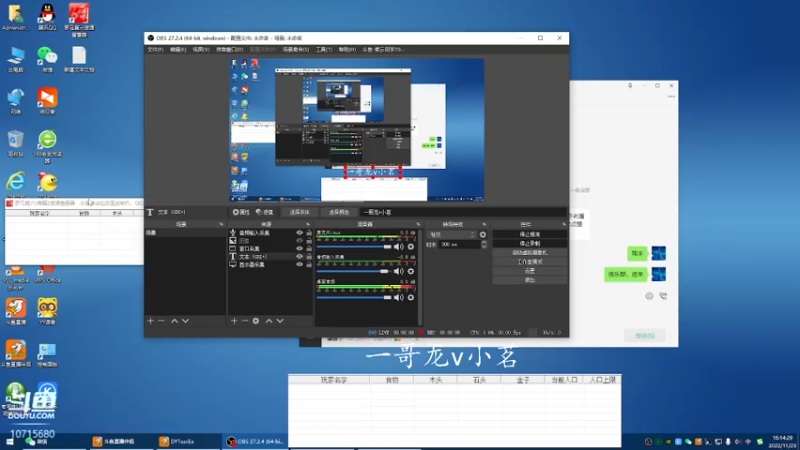Open the 视图(V) menu in OBS
This screenshot has width=800, height=450.
pos(201,49)
